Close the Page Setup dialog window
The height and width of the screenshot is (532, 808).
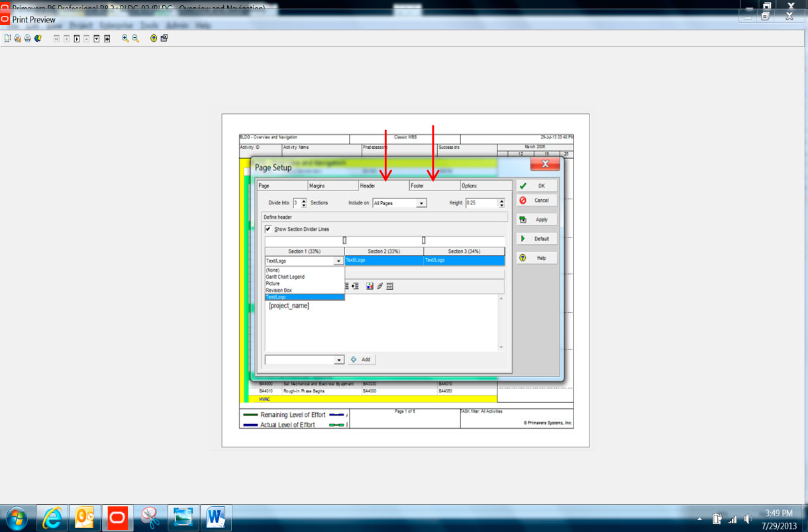(x=545, y=164)
